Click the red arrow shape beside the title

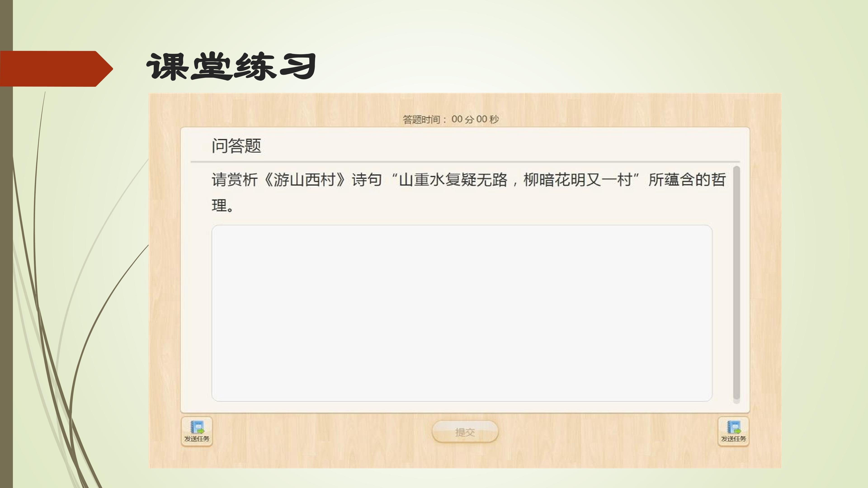[x=56, y=69]
